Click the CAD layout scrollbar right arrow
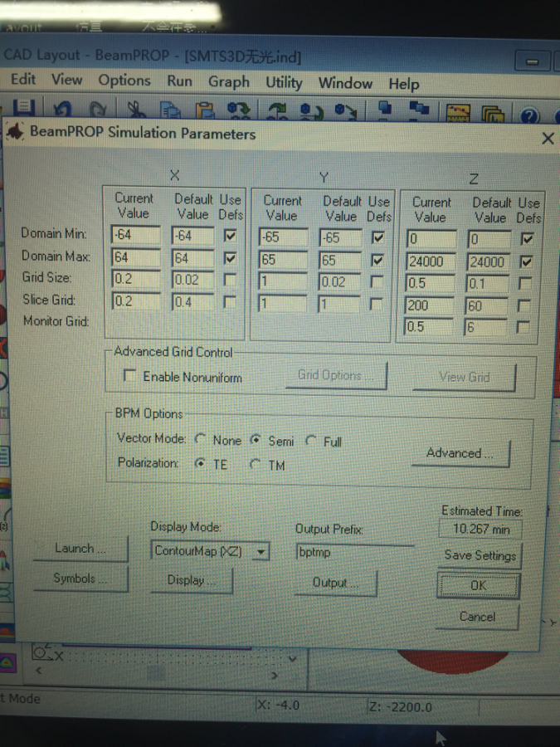The image size is (560, 747). coord(275,676)
